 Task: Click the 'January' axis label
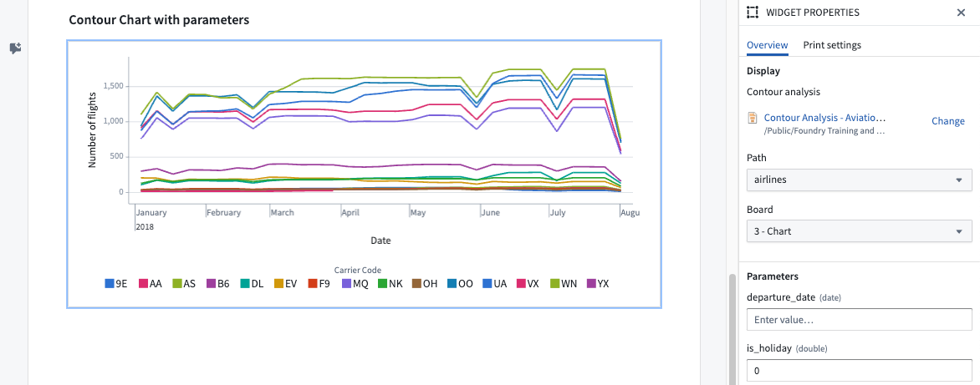pos(151,213)
